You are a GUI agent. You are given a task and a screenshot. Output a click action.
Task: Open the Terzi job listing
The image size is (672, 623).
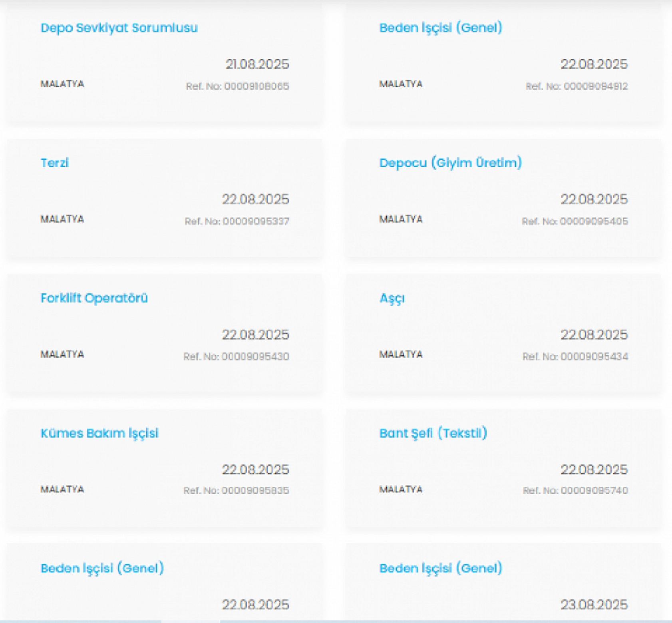(x=55, y=163)
